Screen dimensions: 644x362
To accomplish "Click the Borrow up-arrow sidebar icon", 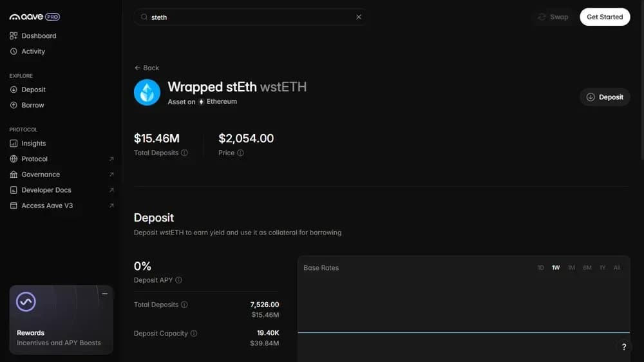I will [x=14, y=105].
